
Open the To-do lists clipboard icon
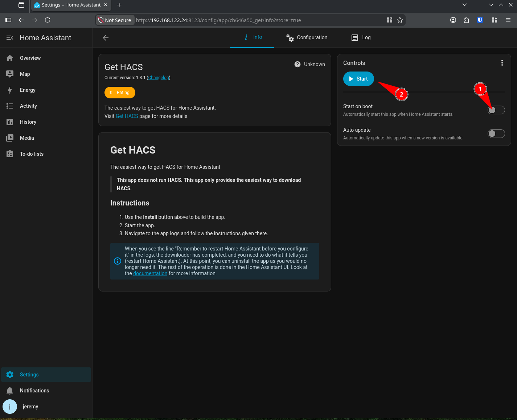coord(10,154)
